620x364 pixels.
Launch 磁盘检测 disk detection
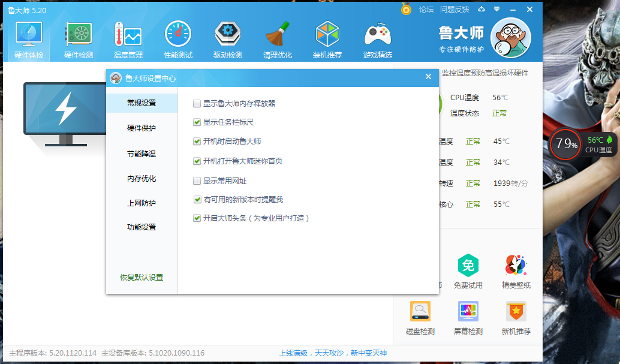pos(419,318)
